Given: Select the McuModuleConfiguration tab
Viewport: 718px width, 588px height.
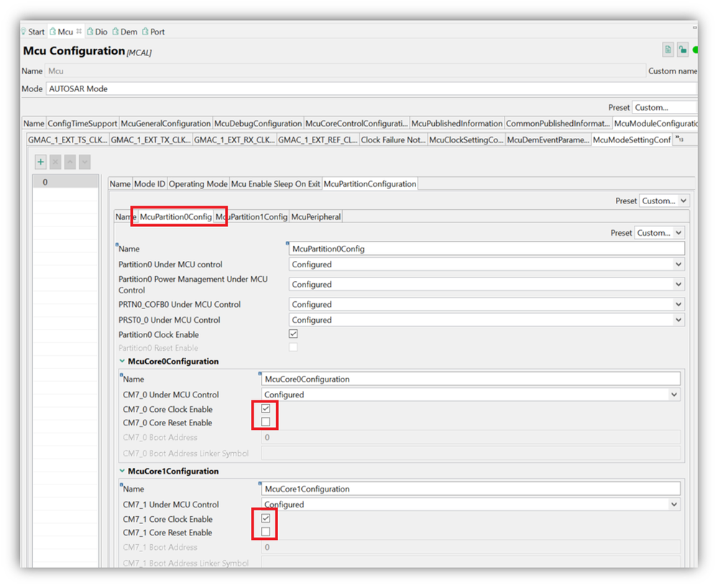Looking at the screenshot, I should (x=655, y=123).
